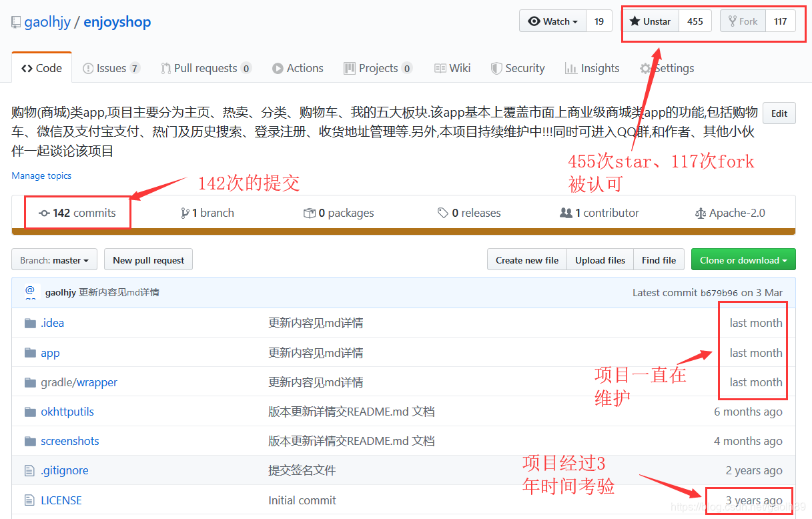This screenshot has width=812, height=519.
Task: Click the repository book icon beside gaolhjy
Action: [16, 22]
